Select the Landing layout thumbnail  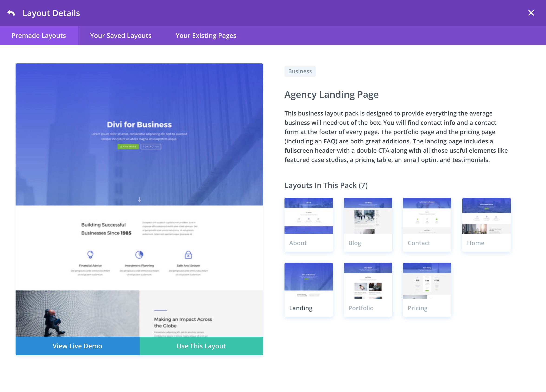[308, 290]
